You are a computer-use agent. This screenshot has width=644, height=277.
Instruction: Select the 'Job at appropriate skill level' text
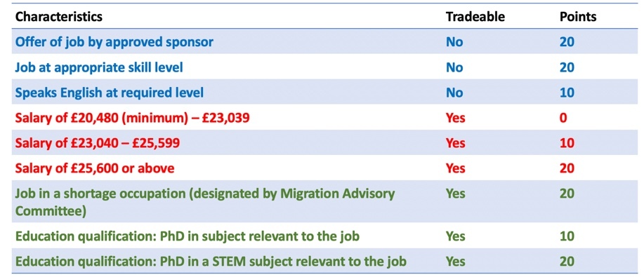(x=99, y=67)
